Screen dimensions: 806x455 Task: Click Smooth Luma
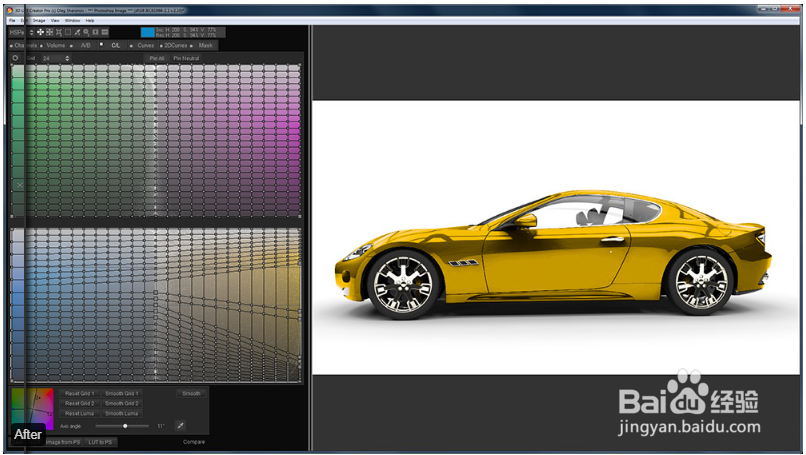122,413
